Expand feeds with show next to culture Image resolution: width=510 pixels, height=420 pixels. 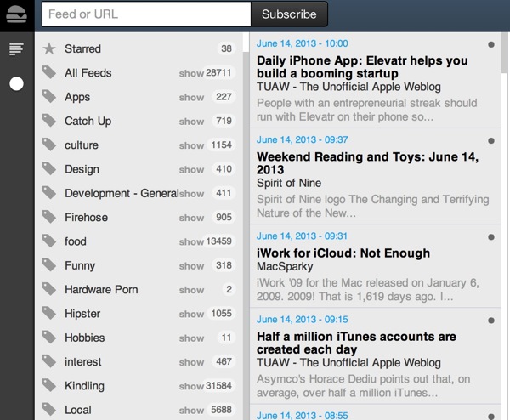[191, 145]
